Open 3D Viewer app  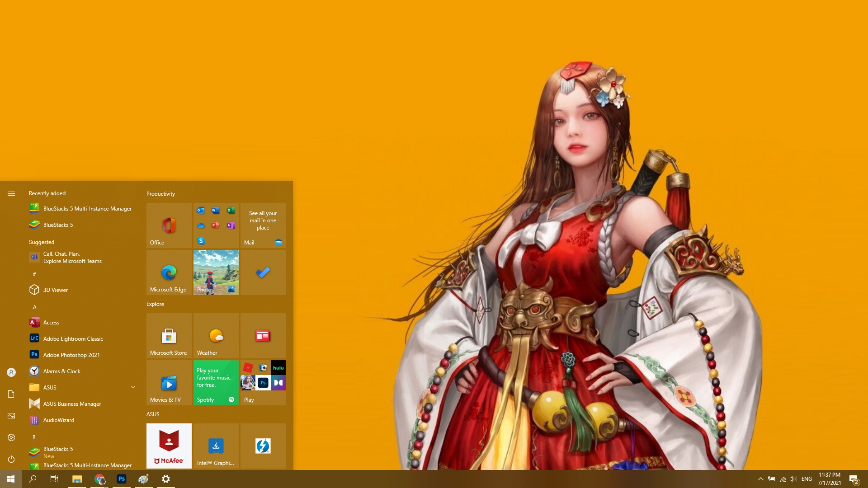[82, 290]
